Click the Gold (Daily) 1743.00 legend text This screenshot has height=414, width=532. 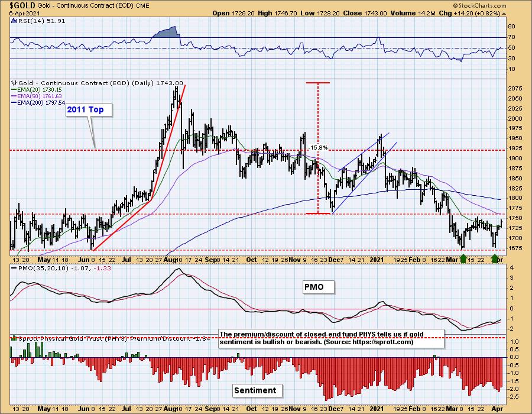100,83
